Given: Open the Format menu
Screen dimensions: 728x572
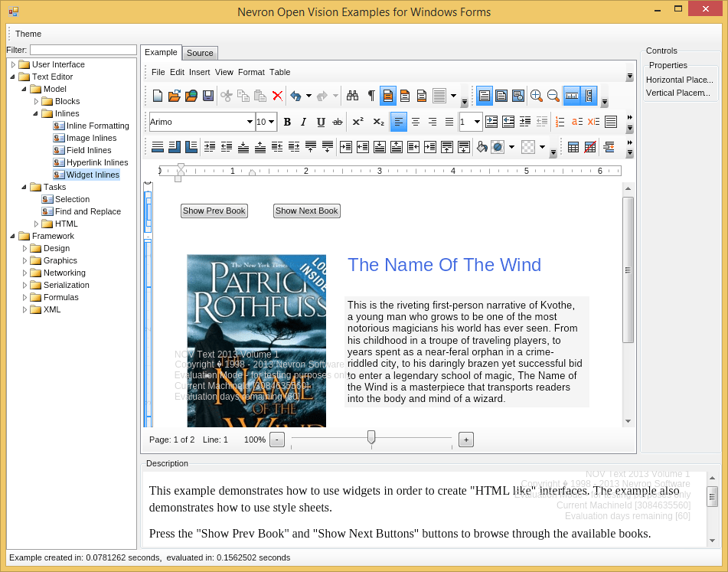Looking at the screenshot, I should (251, 72).
